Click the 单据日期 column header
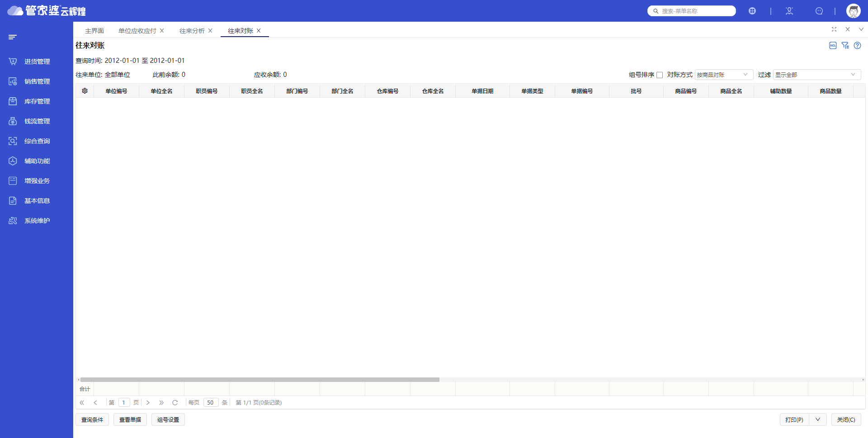Screen dimensions: 868x438 pos(482,91)
